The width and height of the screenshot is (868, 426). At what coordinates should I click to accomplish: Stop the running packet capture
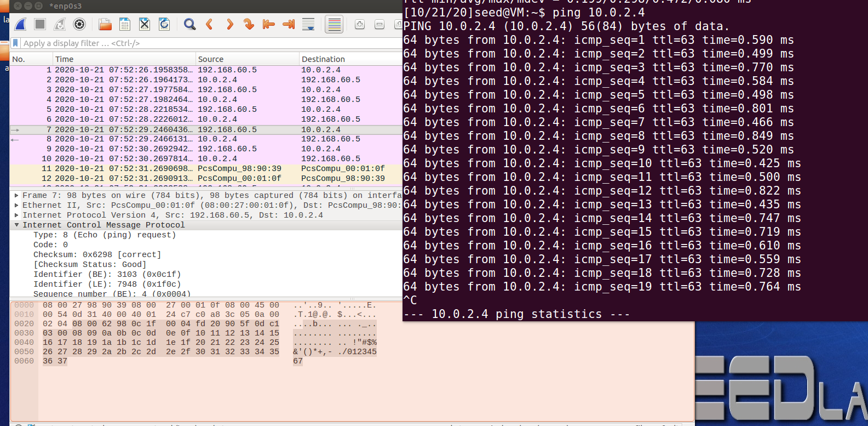[x=40, y=24]
